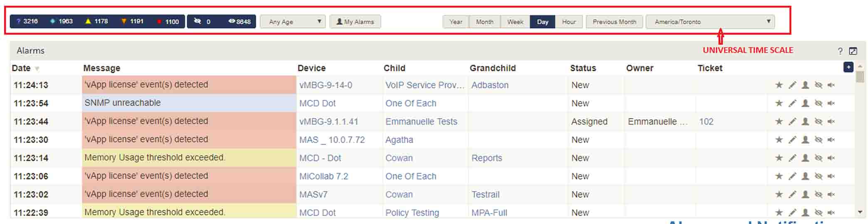Click the star icon on the 11:24:13 alarm
Screen dimensions: 868x224
779,85
